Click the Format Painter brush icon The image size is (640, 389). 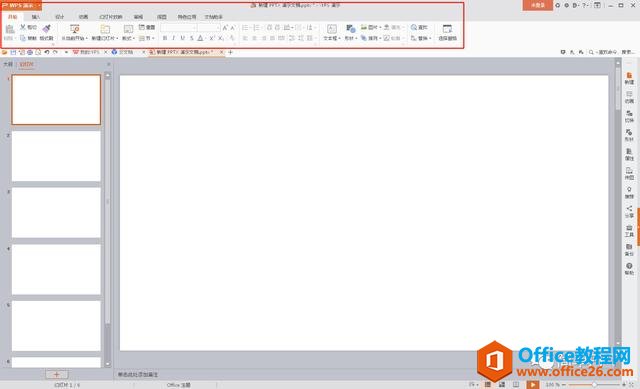pos(47,28)
